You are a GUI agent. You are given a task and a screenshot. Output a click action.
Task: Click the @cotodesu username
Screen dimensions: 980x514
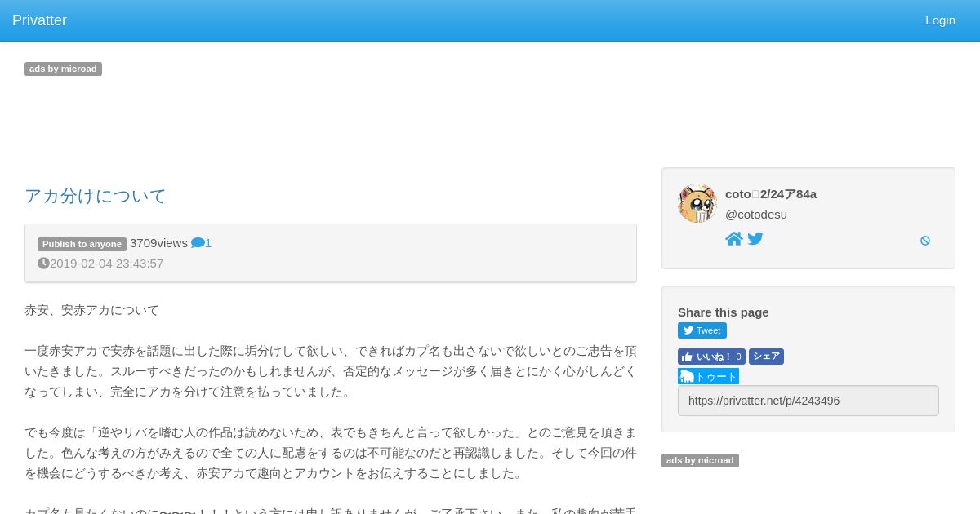756,215
